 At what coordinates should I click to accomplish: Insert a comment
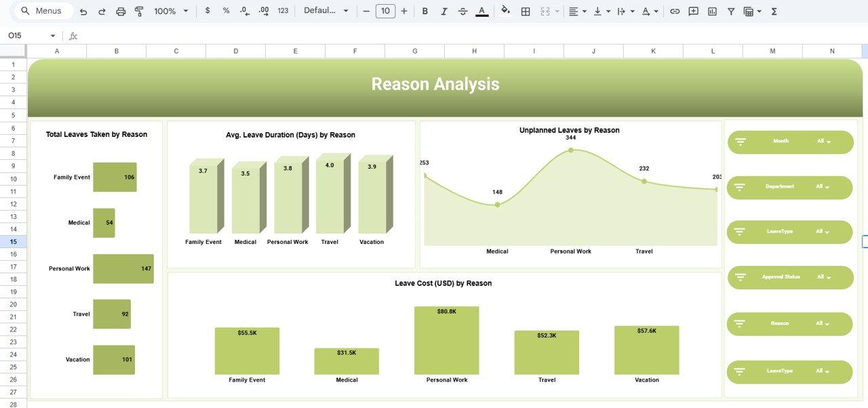693,11
